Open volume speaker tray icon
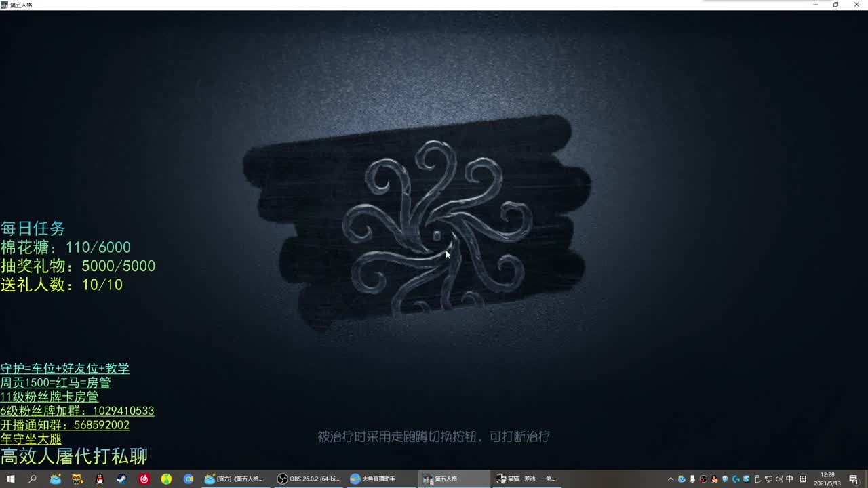 click(778, 479)
